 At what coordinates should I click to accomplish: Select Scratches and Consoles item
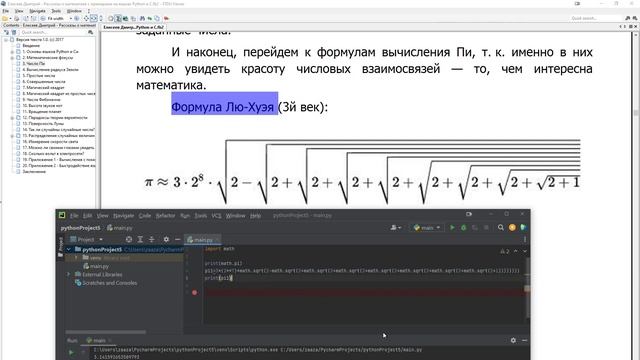click(107, 283)
